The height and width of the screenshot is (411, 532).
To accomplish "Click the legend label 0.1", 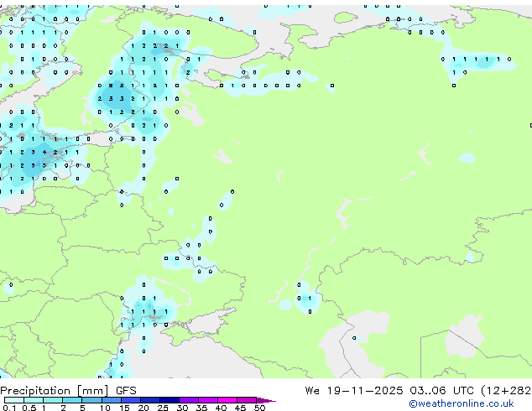I will click(x=9, y=408).
